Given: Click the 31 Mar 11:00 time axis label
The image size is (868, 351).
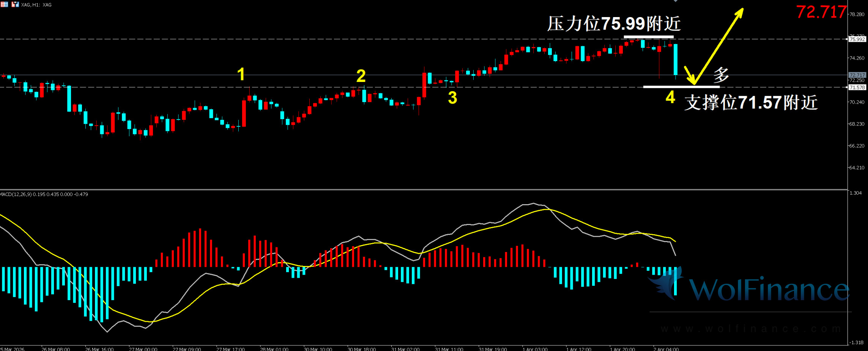Looking at the screenshot, I should (x=449, y=349).
